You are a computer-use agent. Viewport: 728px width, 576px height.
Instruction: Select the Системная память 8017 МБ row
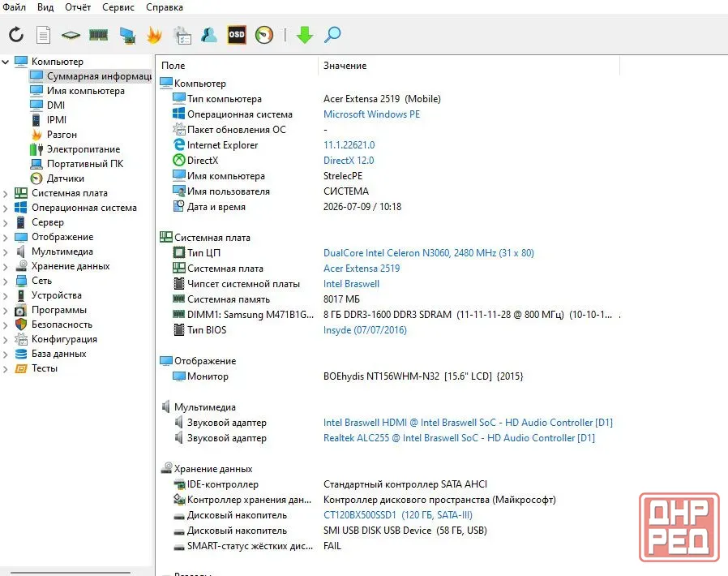click(389, 299)
